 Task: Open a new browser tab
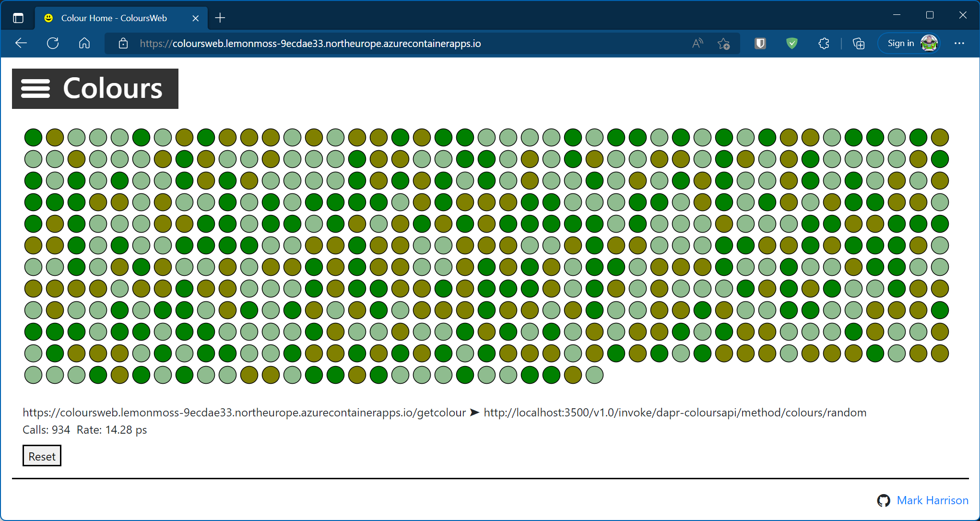click(220, 18)
